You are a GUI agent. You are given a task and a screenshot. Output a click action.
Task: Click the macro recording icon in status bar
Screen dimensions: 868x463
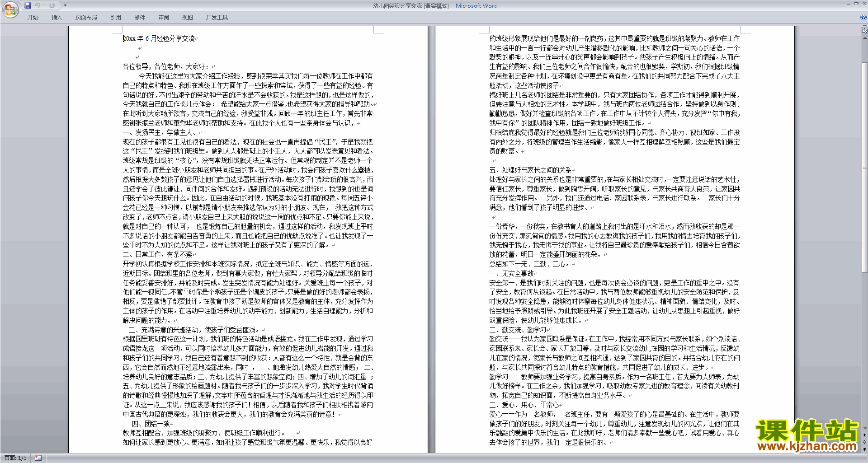[x=38, y=458]
